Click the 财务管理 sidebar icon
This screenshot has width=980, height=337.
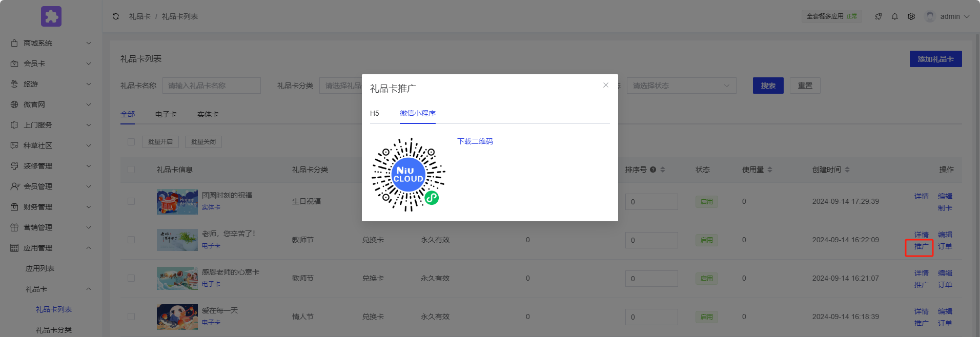pyautogui.click(x=14, y=207)
